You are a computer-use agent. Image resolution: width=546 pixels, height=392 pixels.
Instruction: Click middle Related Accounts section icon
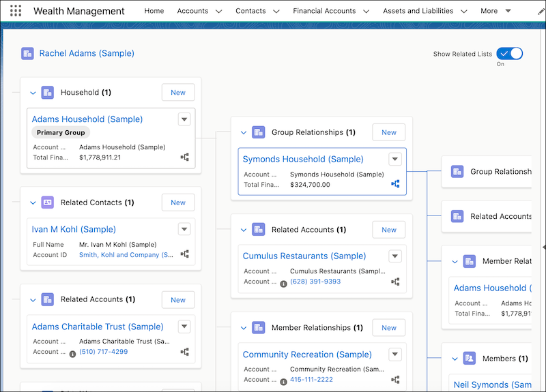click(x=259, y=230)
